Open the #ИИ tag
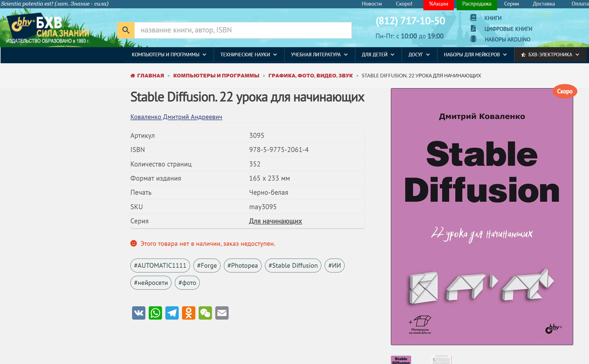The width and height of the screenshot is (589, 364). [335, 265]
